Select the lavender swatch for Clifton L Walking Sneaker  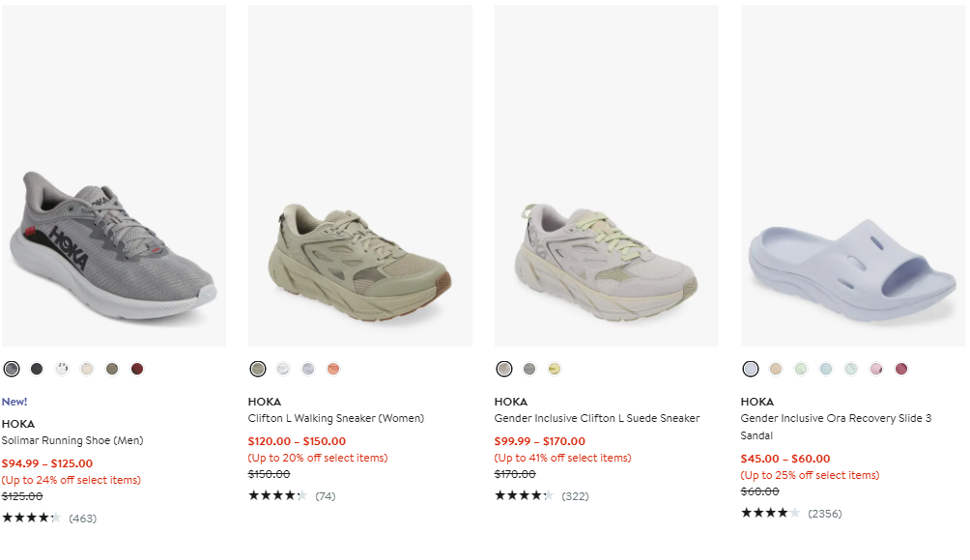tap(308, 369)
